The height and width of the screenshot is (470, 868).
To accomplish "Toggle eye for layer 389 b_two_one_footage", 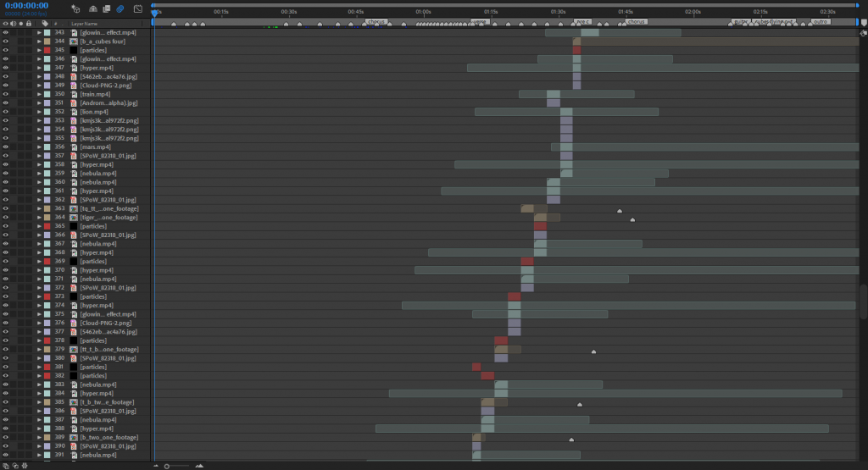I will pos(6,437).
